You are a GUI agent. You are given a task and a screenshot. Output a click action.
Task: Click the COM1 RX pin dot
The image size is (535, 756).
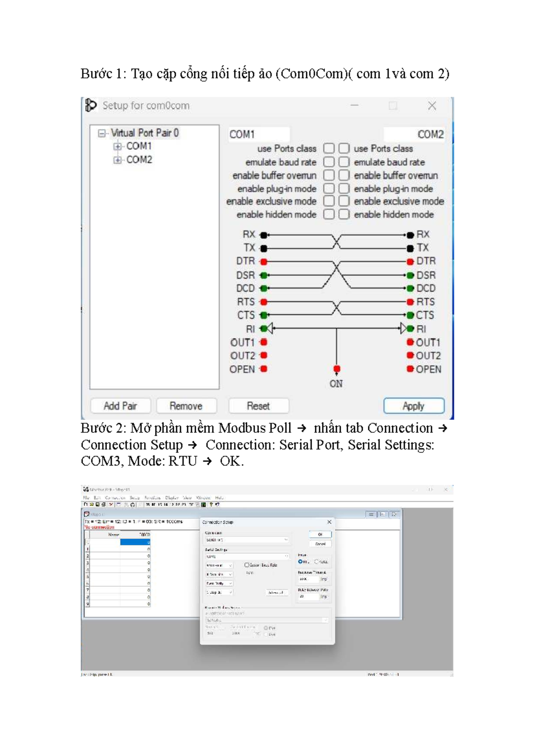[x=263, y=235]
